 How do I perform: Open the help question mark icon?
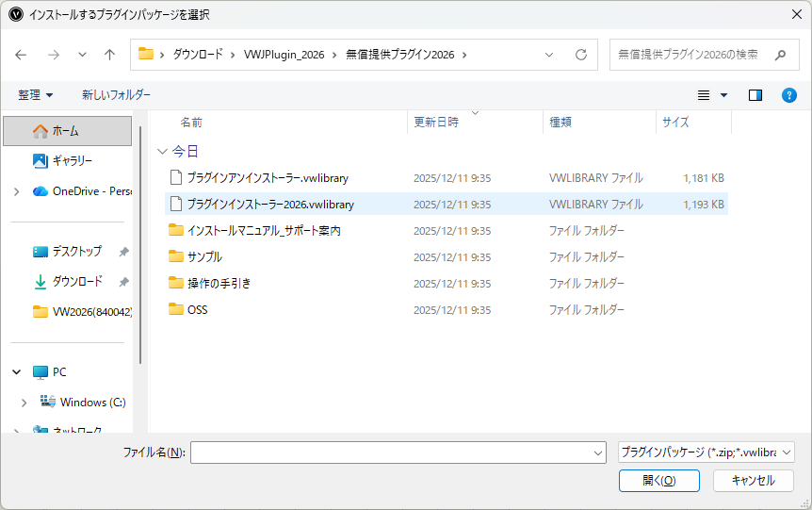point(789,95)
